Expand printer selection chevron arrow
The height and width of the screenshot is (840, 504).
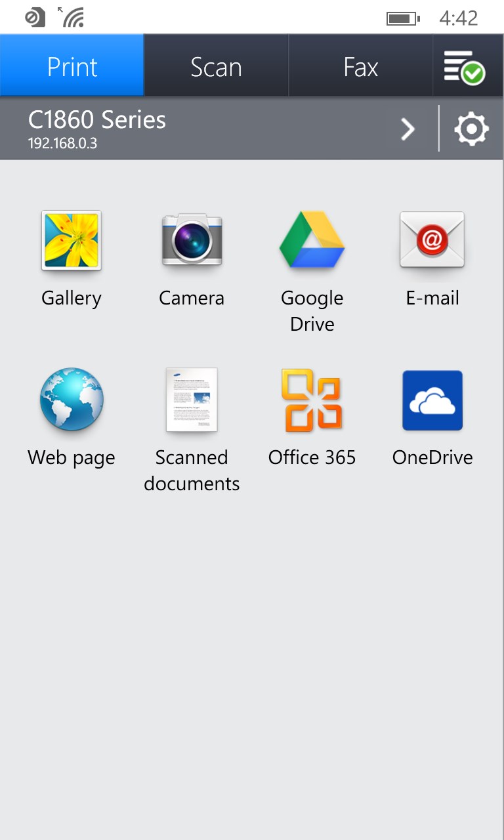click(x=408, y=130)
